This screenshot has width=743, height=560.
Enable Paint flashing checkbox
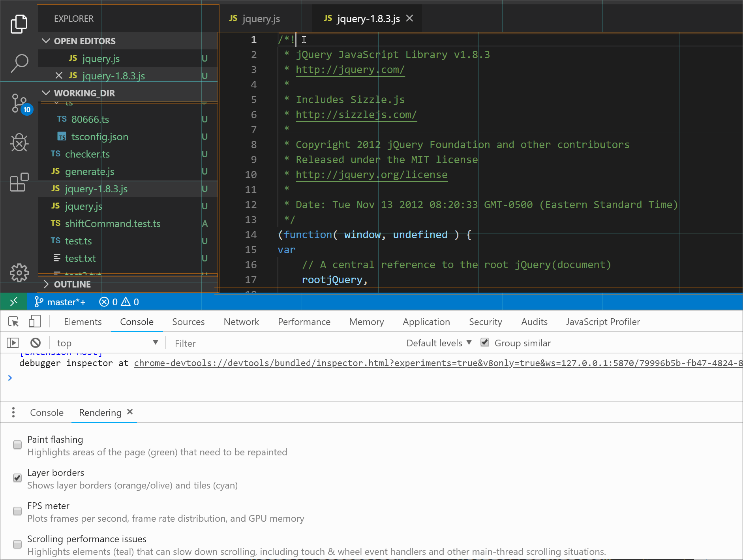click(x=17, y=445)
